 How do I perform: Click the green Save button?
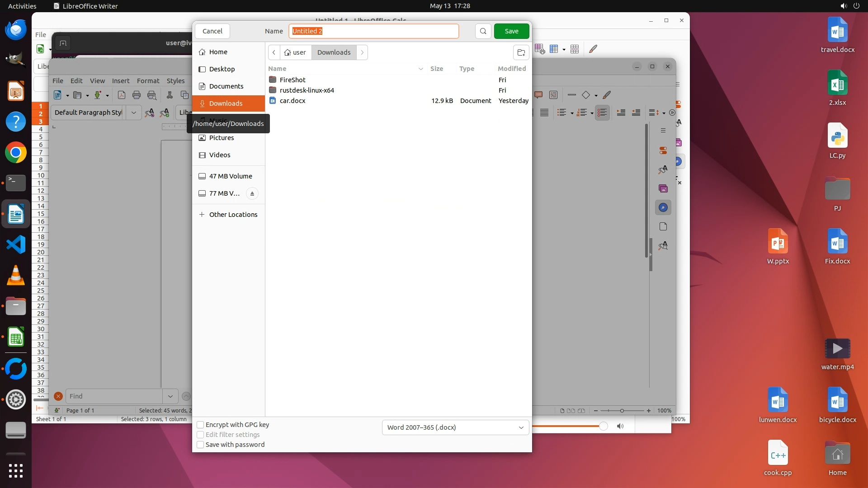pyautogui.click(x=511, y=31)
